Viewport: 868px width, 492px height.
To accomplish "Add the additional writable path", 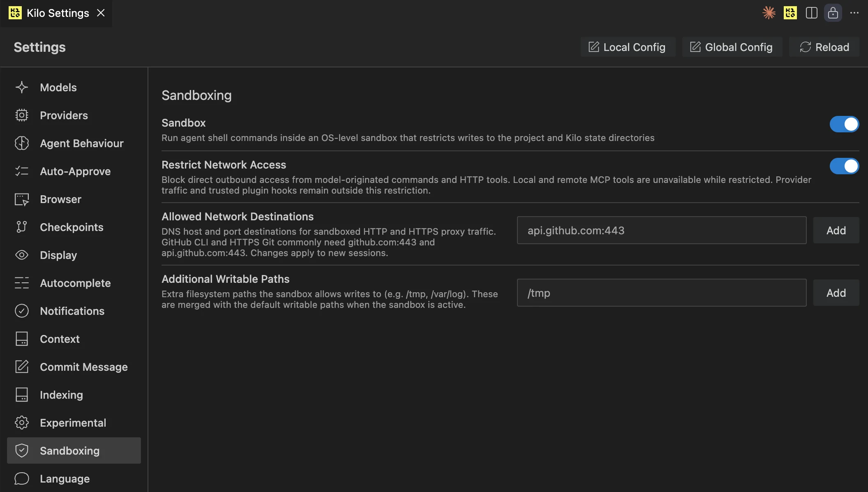I will tap(836, 293).
